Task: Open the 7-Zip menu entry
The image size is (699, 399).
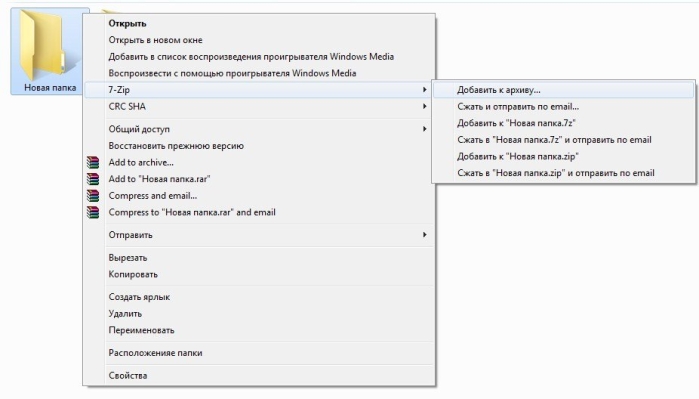Action: [x=259, y=90]
